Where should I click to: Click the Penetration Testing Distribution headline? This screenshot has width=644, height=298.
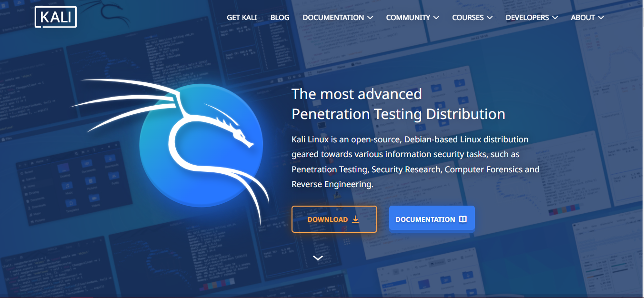[x=398, y=114]
